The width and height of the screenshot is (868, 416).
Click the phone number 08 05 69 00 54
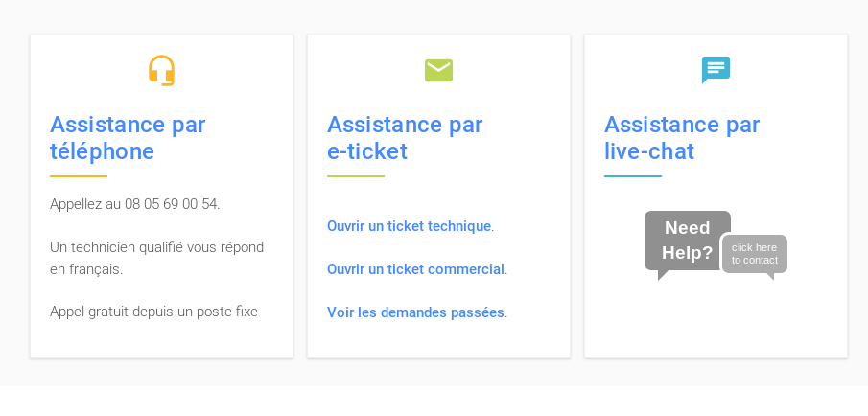(x=171, y=204)
